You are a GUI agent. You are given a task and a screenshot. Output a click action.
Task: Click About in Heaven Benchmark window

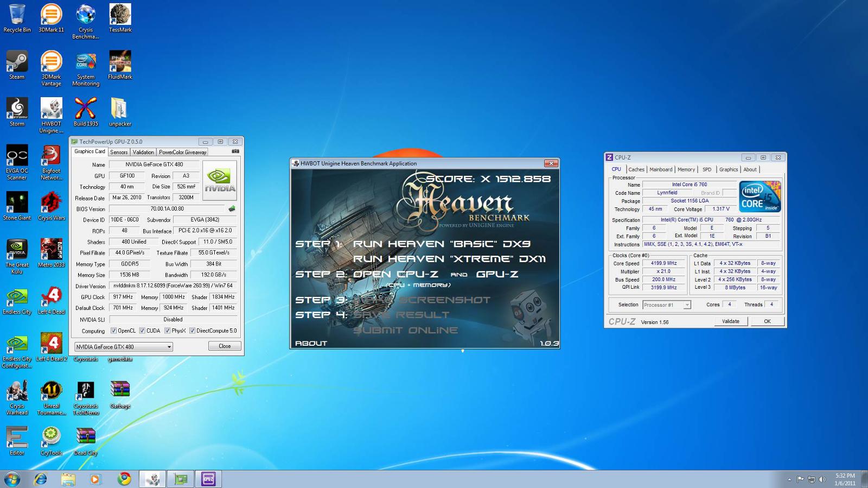(x=311, y=343)
